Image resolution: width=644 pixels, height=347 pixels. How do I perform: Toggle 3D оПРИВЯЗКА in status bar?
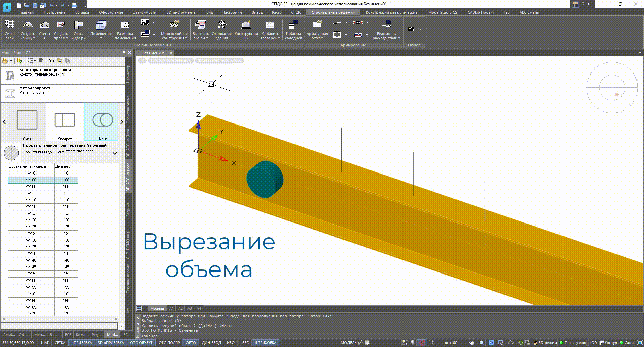click(111, 343)
